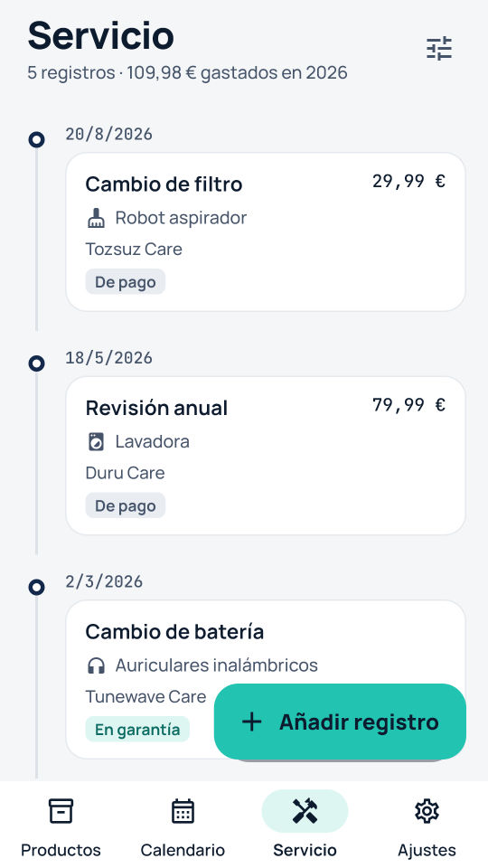
Task: Select the timeline marker for 20/8/2026
Action: pyautogui.click(x=36, y=139)
